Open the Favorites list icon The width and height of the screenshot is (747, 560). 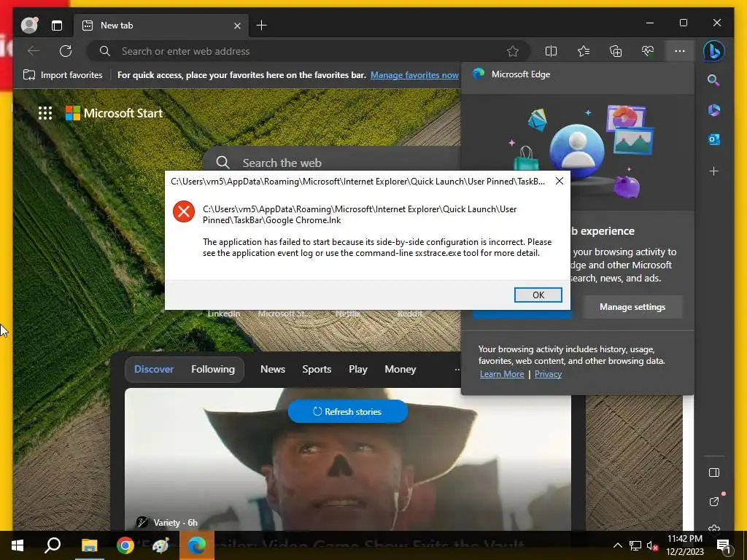[x=583, y=51]
